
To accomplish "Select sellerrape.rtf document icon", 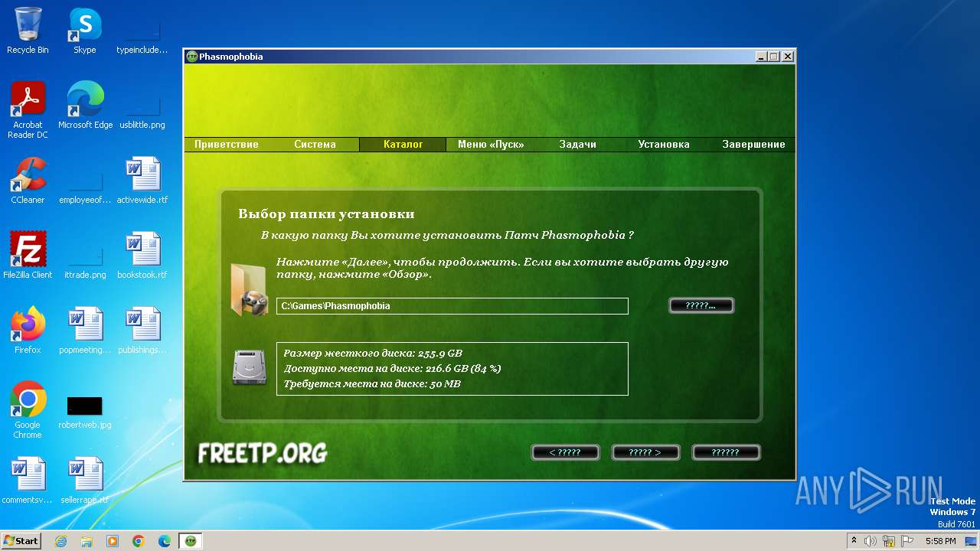I will point(85,481).
